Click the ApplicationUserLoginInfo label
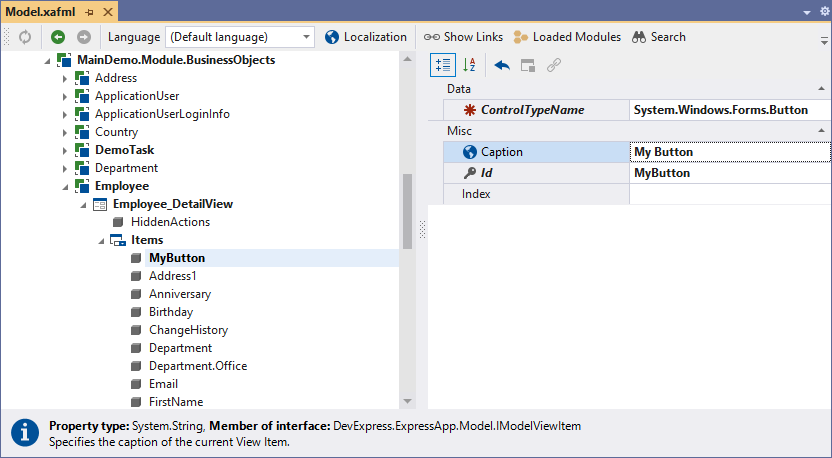This screenshot has width=832, height=458. (162, 114)
